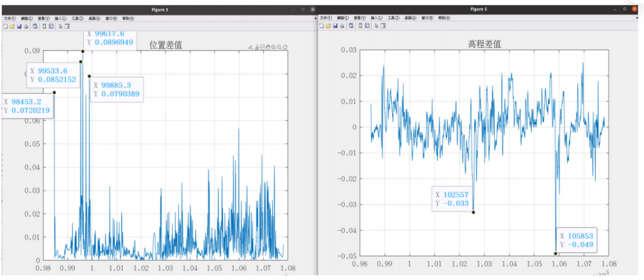
Task: Expand toolbar overflow arrow in Figure 5 menubar
Action: point(637,18)
